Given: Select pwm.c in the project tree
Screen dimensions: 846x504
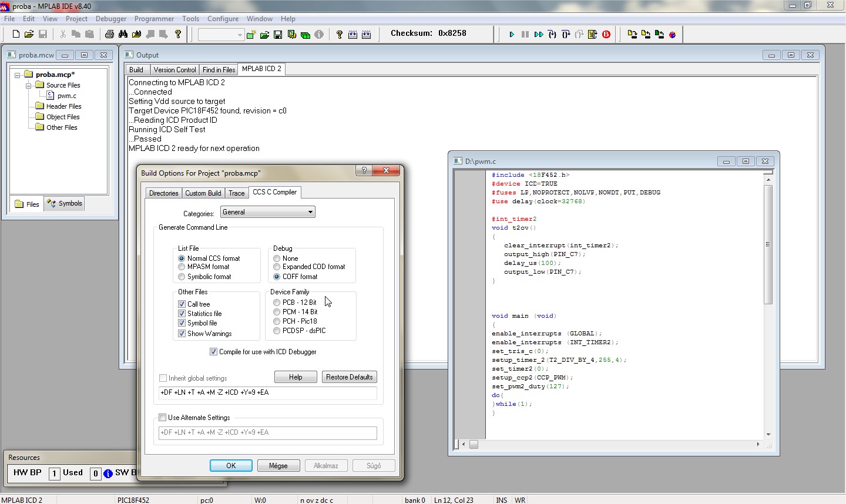Looking at the screenshot, I should [x=67, y=96].
